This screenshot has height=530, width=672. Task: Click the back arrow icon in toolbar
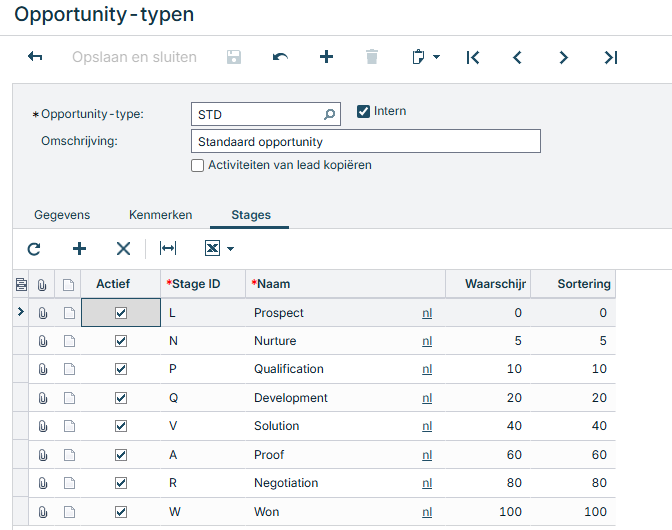35,58
